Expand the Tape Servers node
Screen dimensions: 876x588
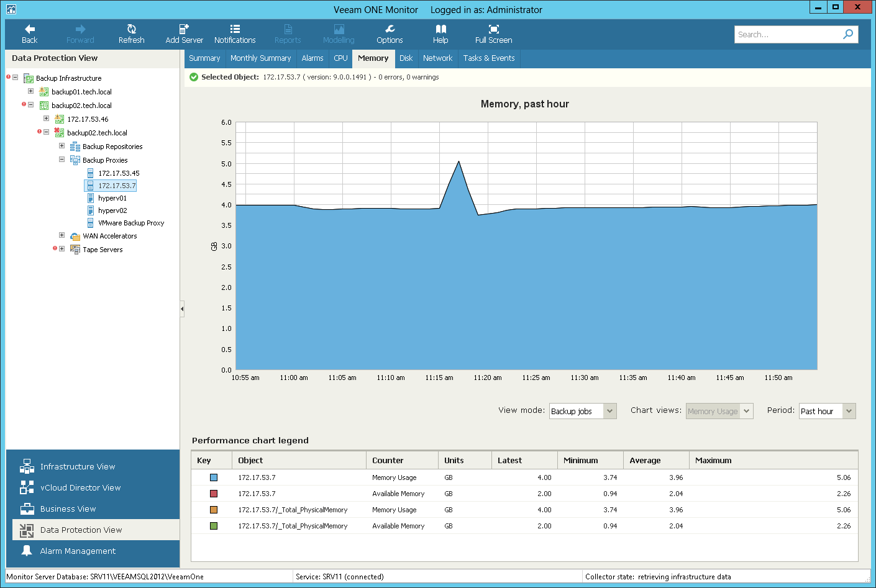pyautogui.click(x=62, y=249)
